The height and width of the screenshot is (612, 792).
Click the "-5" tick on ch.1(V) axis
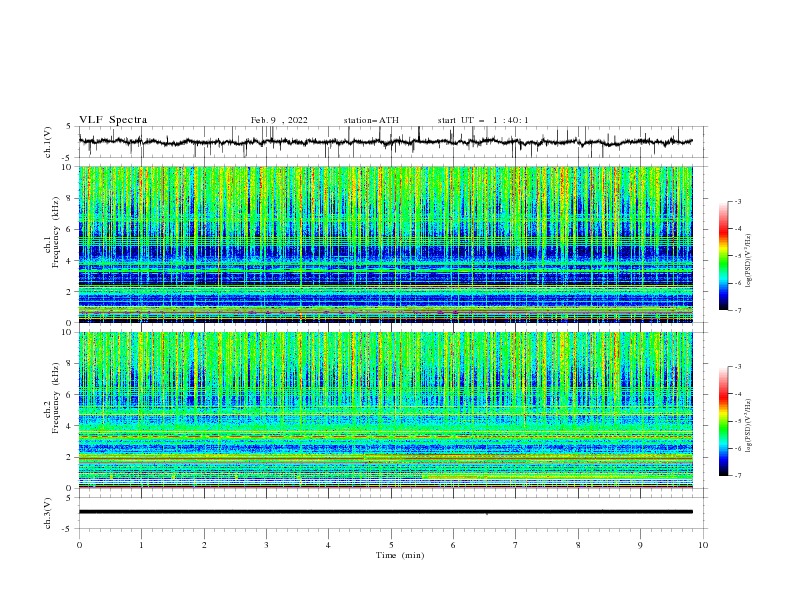(68, 158)
